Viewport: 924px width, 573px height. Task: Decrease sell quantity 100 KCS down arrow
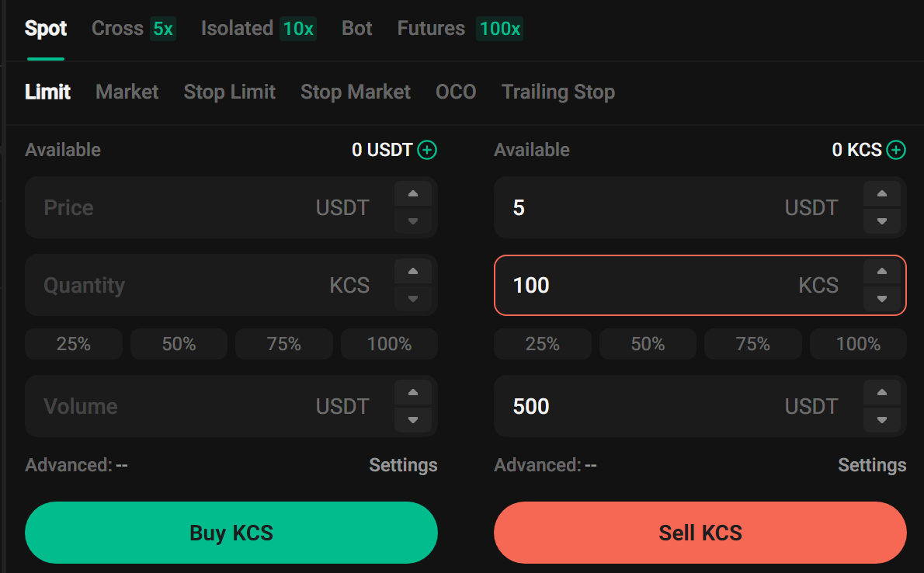[x=882, y=299]
